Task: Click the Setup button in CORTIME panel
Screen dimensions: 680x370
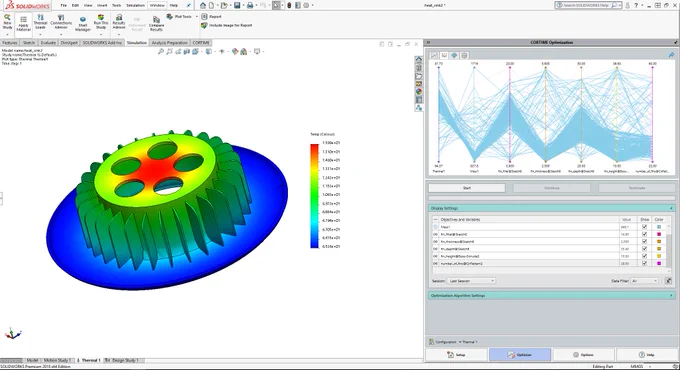Action: [x=456, y=355]
